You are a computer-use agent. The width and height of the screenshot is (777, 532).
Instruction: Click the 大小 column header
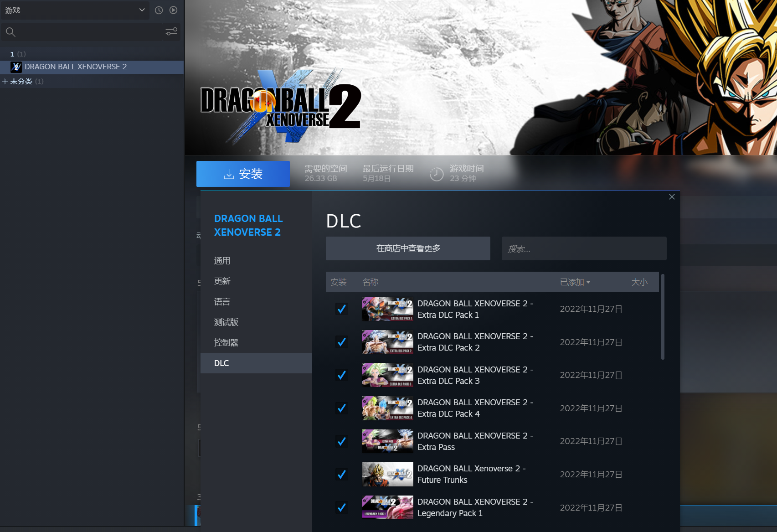tap(639, 282)
